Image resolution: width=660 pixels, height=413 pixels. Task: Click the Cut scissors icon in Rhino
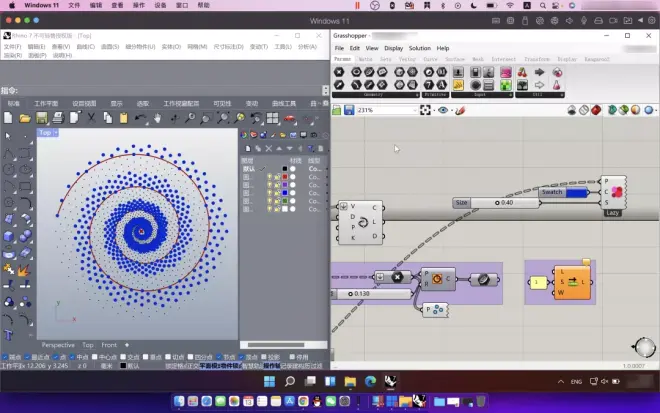(x=91, y=118)
